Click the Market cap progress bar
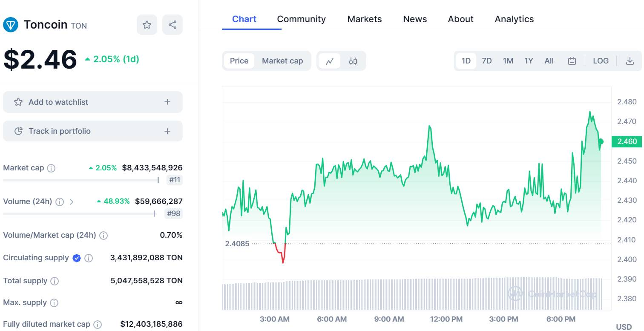This screenshot has width=644, height=331. pyautogui.click(x=81, y=180)
